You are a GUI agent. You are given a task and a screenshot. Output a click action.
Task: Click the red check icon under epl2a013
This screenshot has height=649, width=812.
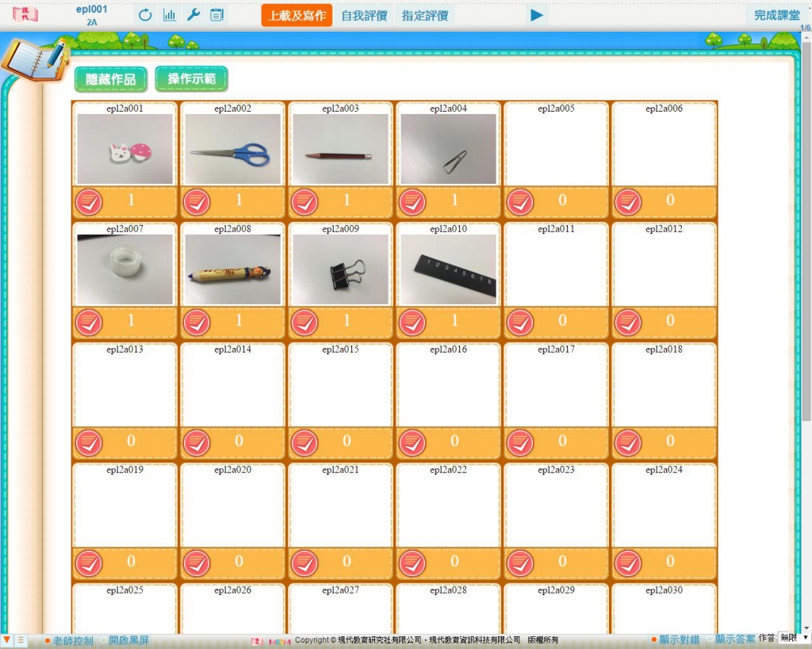[x=89, y=444]
